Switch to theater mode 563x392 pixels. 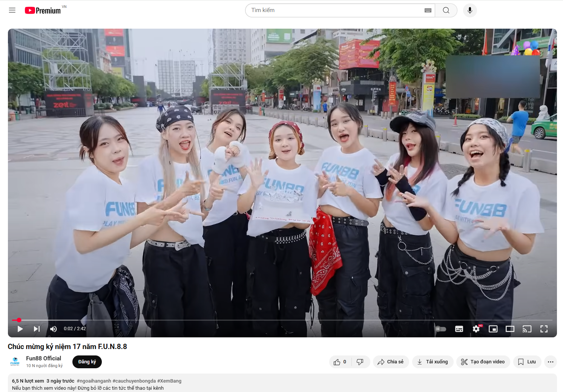point(510,329)
